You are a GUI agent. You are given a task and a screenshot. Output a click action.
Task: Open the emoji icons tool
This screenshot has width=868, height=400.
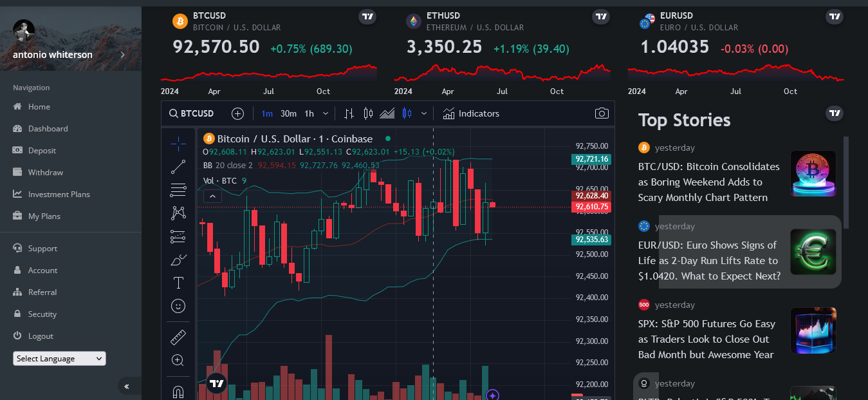tap(178, 306)
